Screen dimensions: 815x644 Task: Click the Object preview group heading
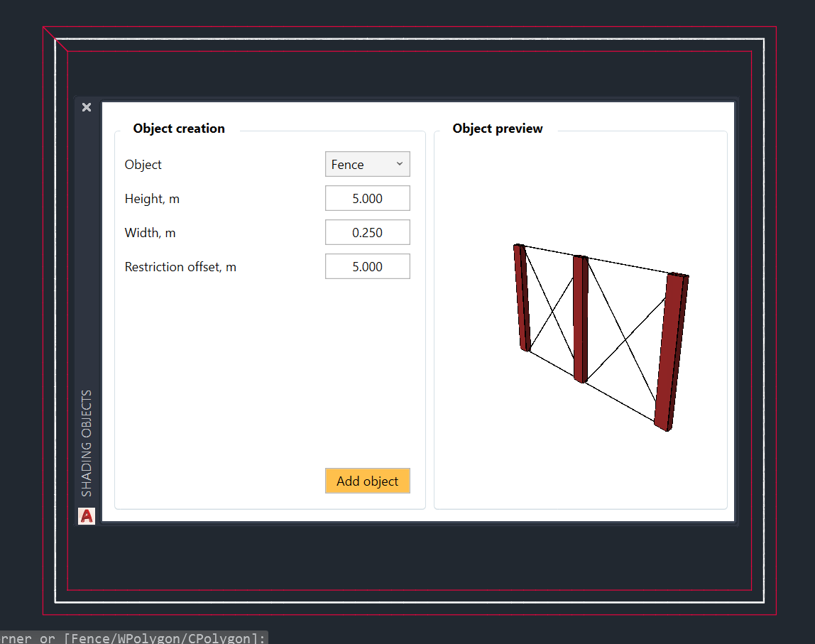tap(498, 129)
